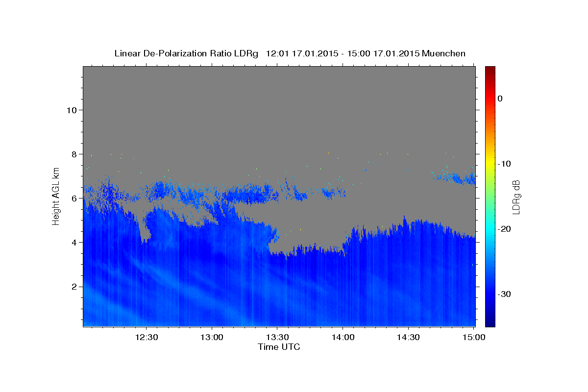Screen dimensions: 588x392
Task: Click the 'Time UTC' axis title
Action: point(279,347)
